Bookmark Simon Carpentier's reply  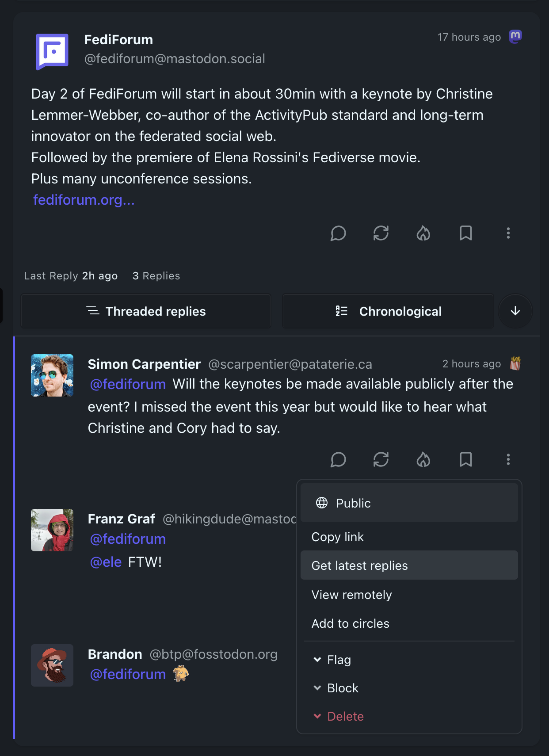tap(465, 459)
